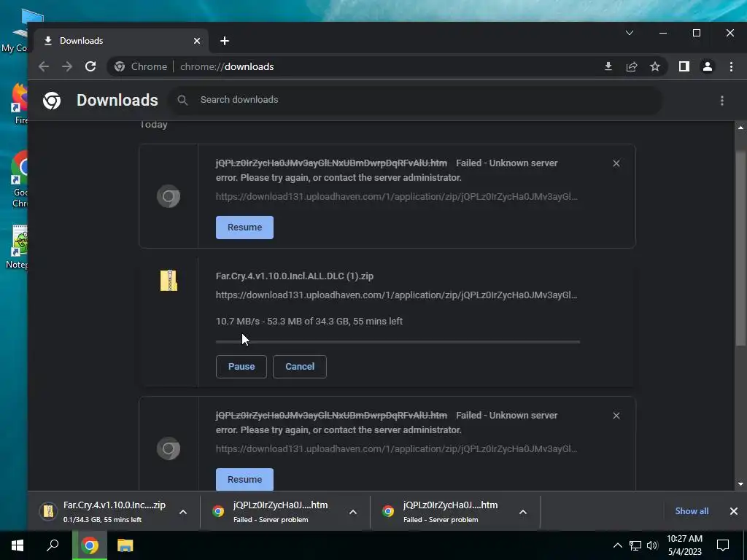Viewport: 747px width, 560px height.
Task: Click the taskbar clock showing 10:27 AM
Action: 684,545
